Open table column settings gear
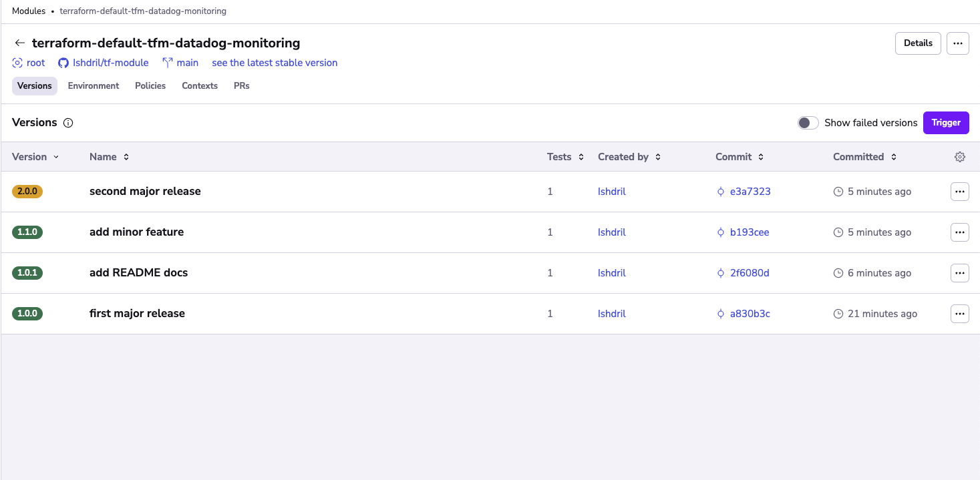This screenshot has width=980, height=480. [x=960, y=157]
